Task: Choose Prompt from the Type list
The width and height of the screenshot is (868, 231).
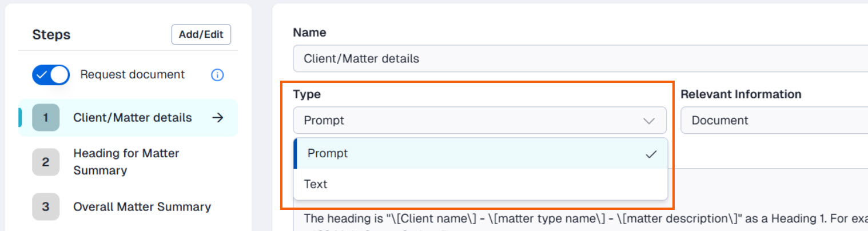Action: pos(328,154)
